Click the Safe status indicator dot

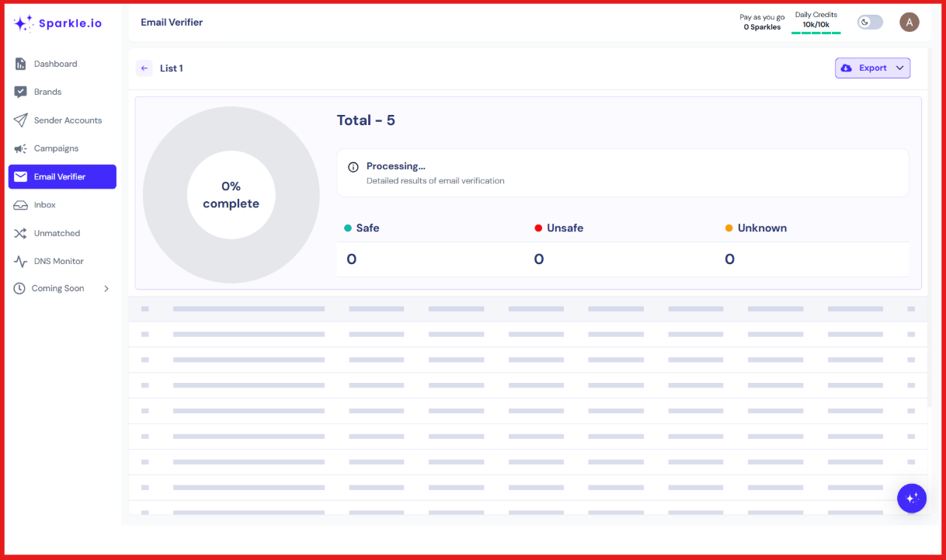pyautogui.click(x=348, y=228)
